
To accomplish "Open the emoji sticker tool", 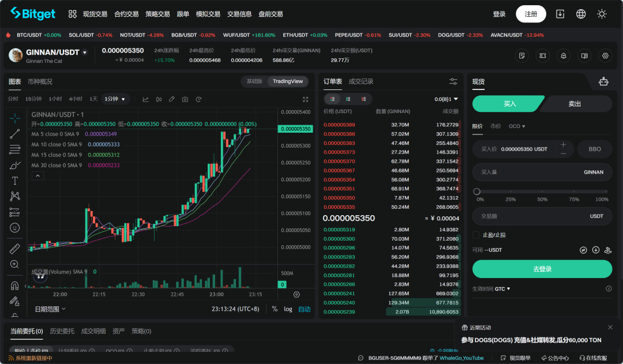I will click(14, 228).
